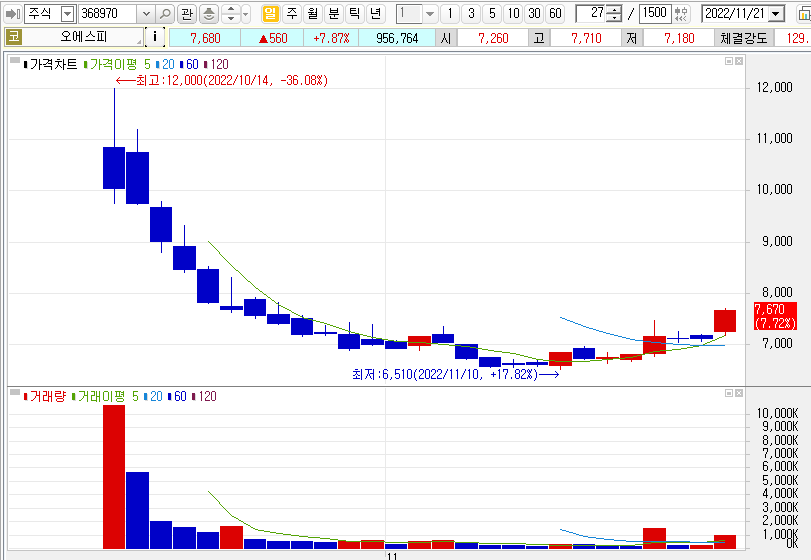
Task: Click the current price tag 7,670 on axis
Action: pos(775,316)
